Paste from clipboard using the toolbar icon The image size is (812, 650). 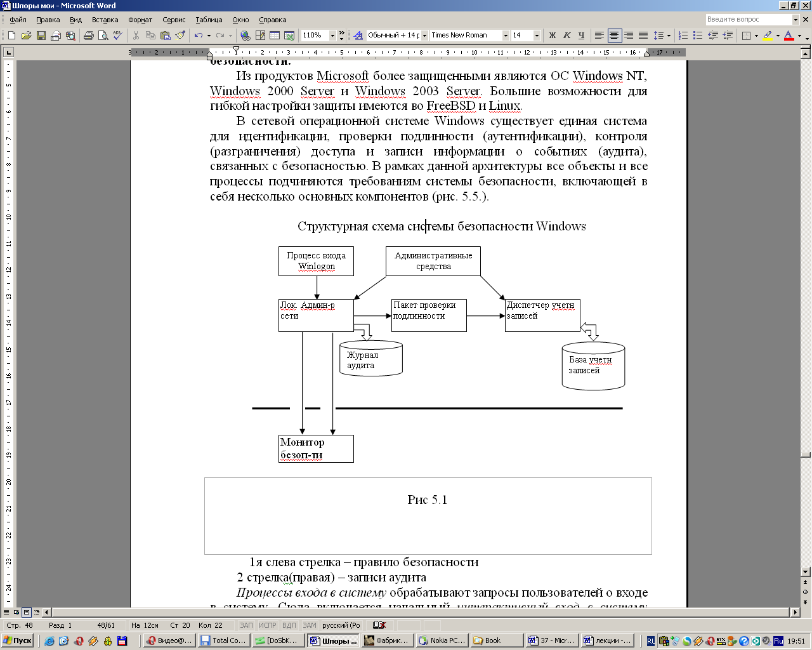[165, 36]
